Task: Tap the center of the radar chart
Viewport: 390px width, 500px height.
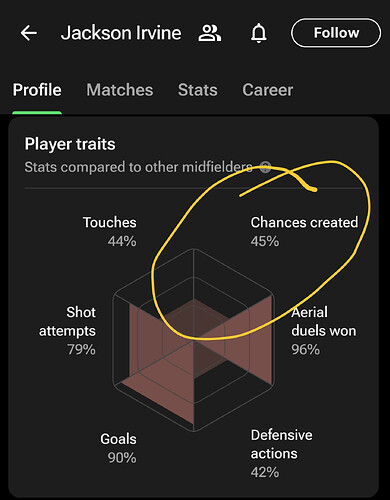Action: [194, 340]
